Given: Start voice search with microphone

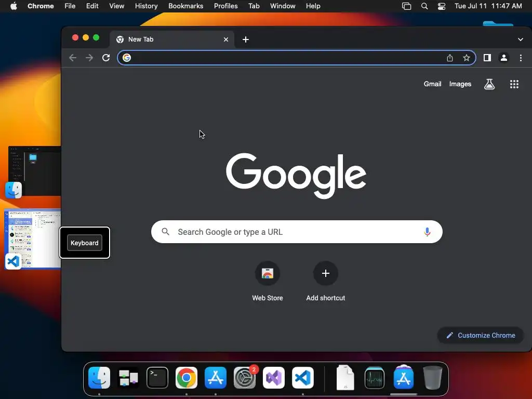Looking at the screenshot, I should pos(427,232).
